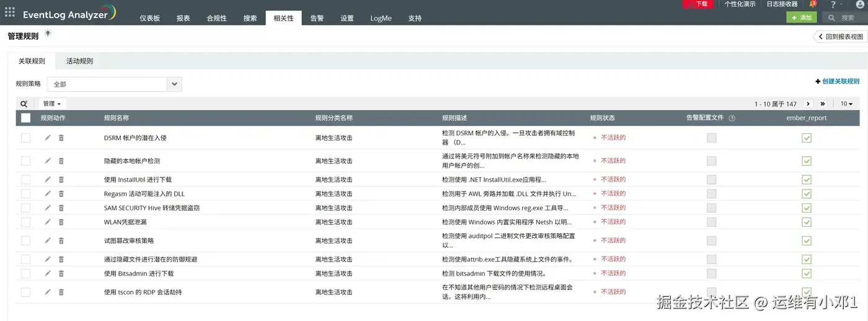Select the 隐藏的本地帐户检测 row checkbox

coord(25,160)
